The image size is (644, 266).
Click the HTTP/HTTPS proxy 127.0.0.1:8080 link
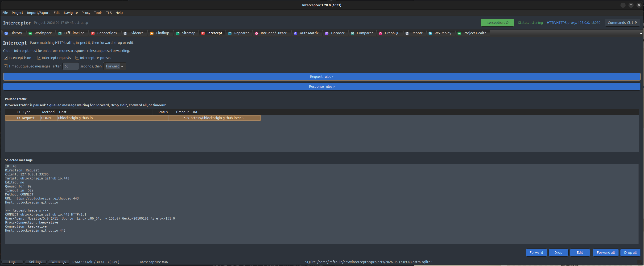(x=574, y=23)
